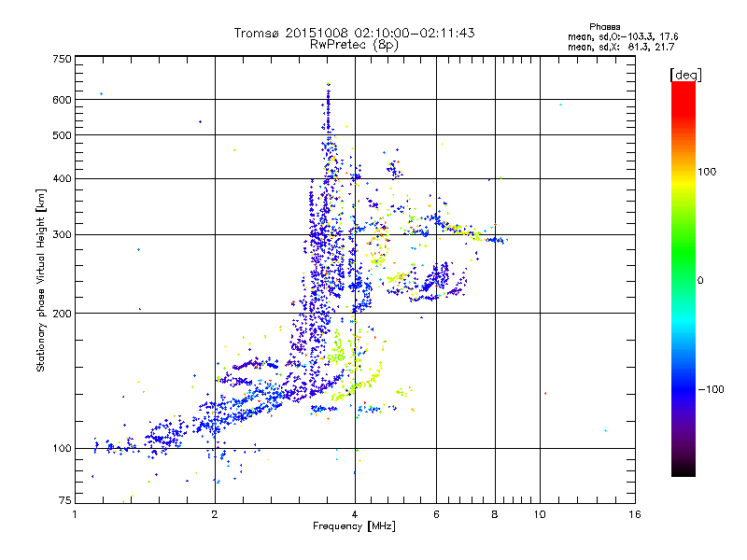Click the cyan point near 14 MHz
747x560 pixels.
605,430
